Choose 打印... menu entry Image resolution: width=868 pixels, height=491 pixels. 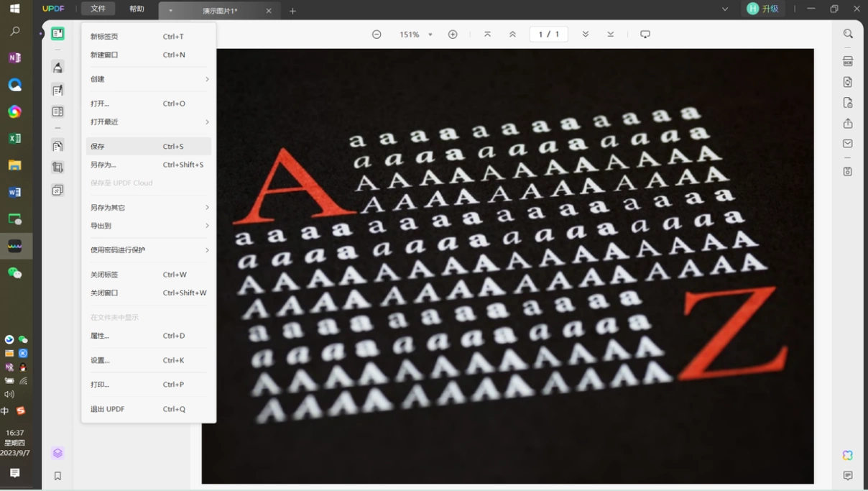pyautogui.click(x=149, y=385)
